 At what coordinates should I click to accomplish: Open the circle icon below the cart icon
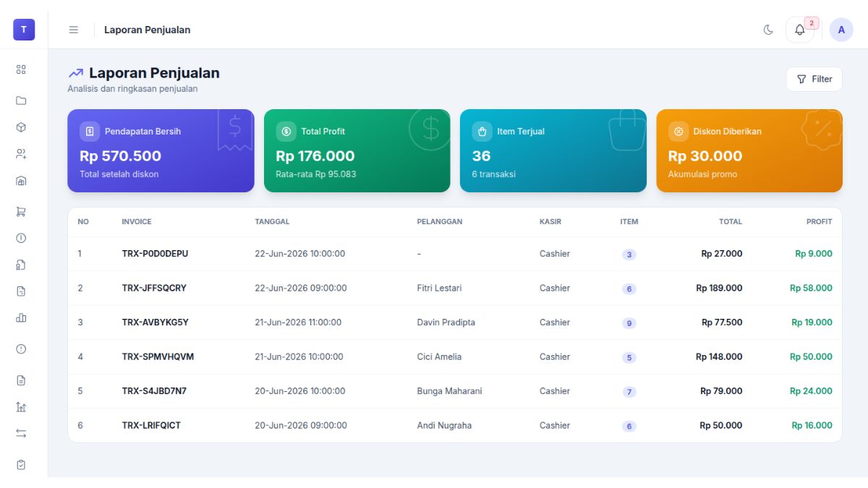coord(21,238)
